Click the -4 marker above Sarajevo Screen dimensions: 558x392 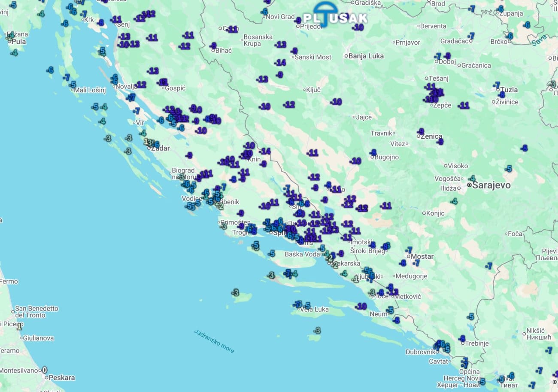[x=472, y=178]
